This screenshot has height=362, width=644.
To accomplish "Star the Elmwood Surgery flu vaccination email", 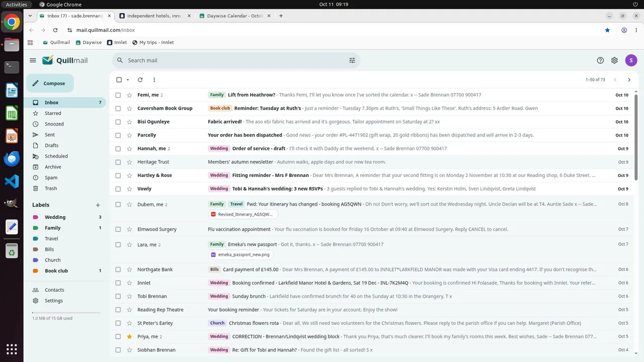I will pos(129,229).
